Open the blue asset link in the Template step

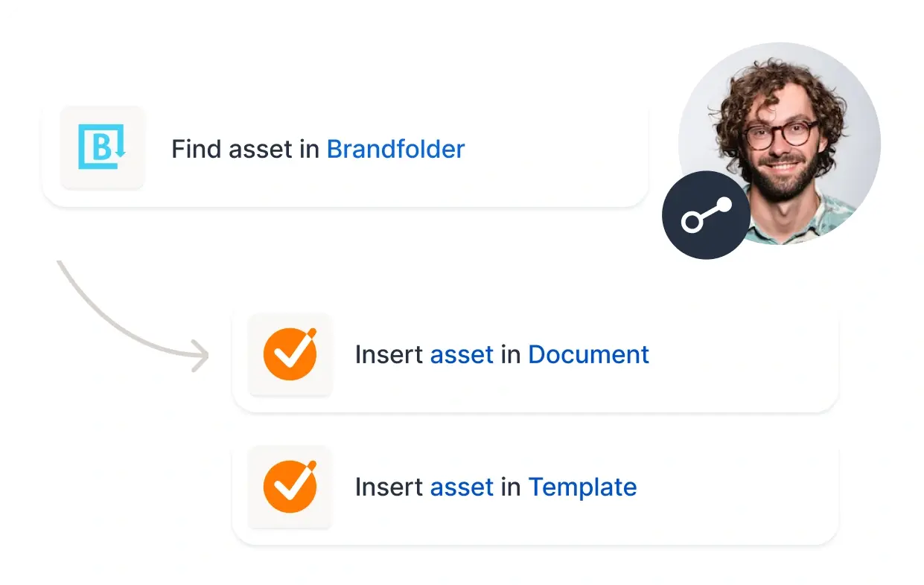(462, 487)
